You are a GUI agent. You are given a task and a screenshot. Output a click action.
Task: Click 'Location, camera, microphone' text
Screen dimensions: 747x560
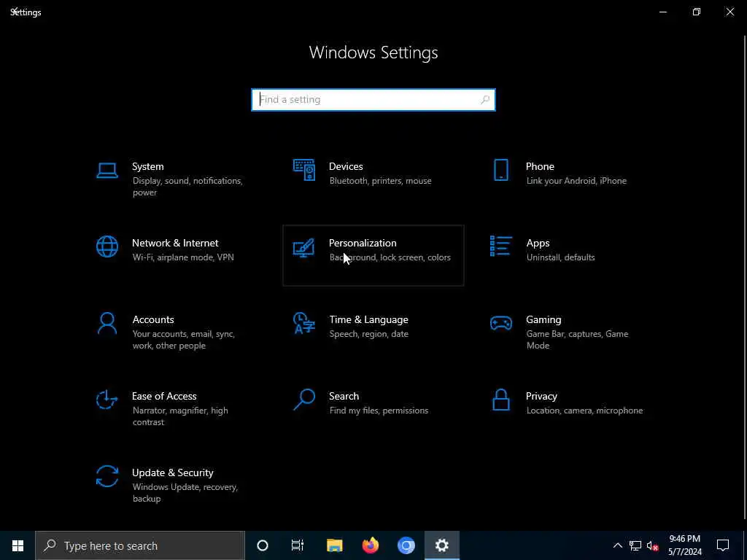584,411
